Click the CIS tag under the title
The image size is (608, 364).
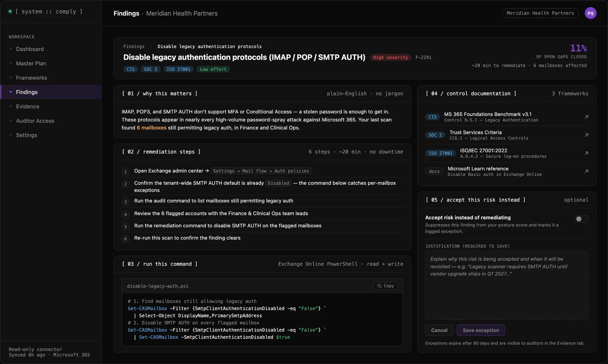[130, 69]
